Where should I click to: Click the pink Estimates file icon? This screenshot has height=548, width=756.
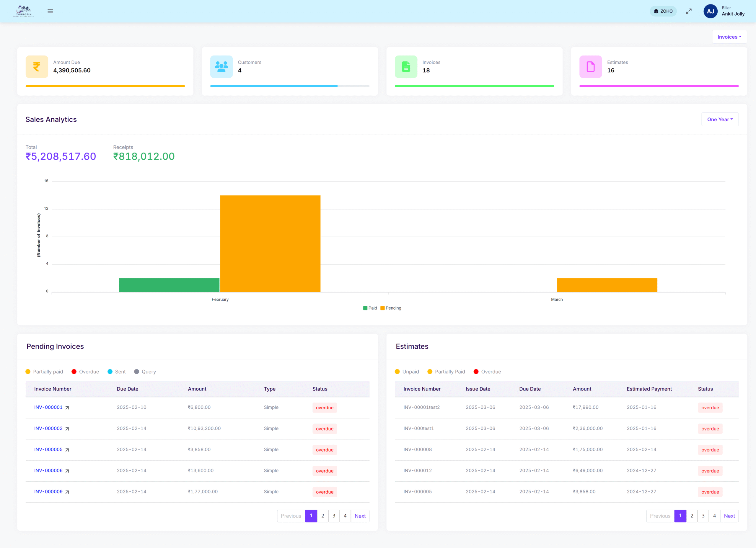590,67
